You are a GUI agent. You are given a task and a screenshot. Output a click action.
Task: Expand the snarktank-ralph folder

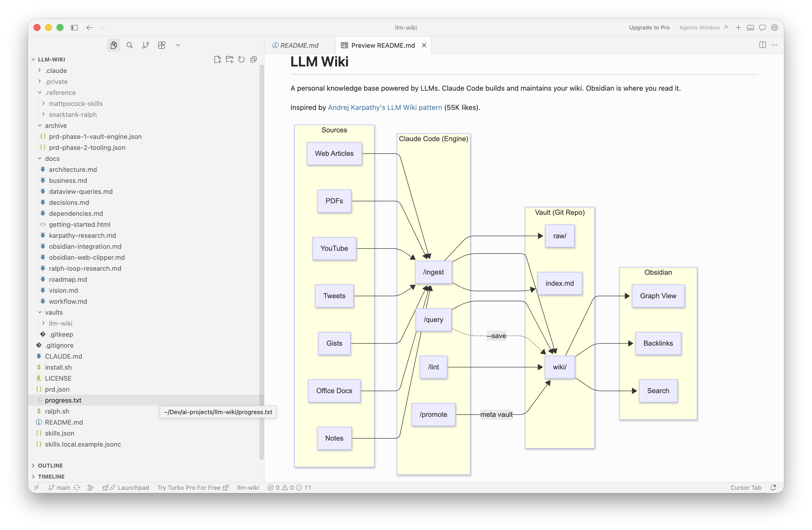point(43,115)
